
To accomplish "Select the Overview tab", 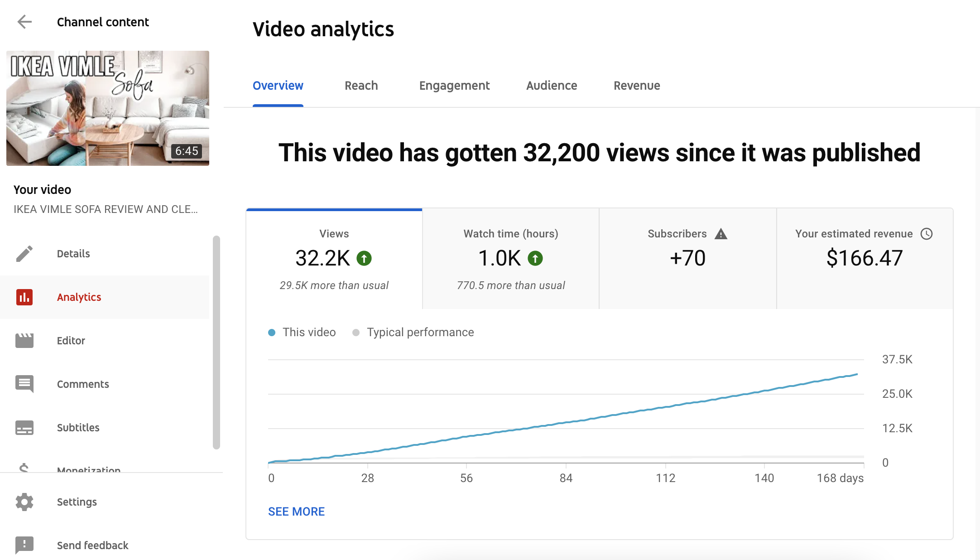I will pos(278,86).
